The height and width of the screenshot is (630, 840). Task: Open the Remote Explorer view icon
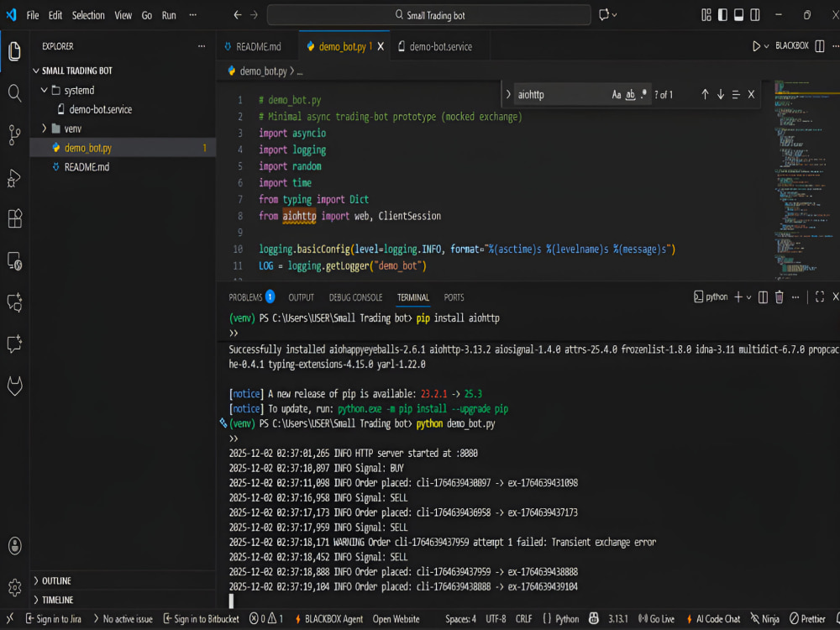pyautogui.click(x=14, y=261)
